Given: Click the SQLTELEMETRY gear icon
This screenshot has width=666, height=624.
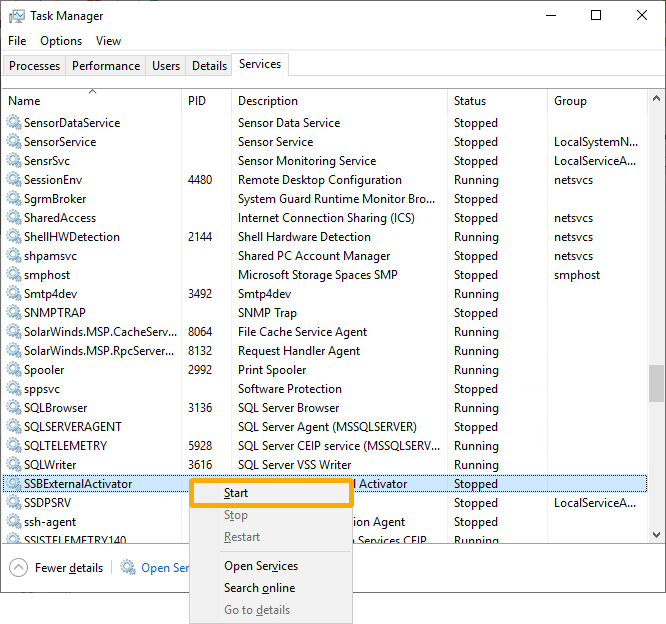Looking at the screenshot, I should point(14,445).
